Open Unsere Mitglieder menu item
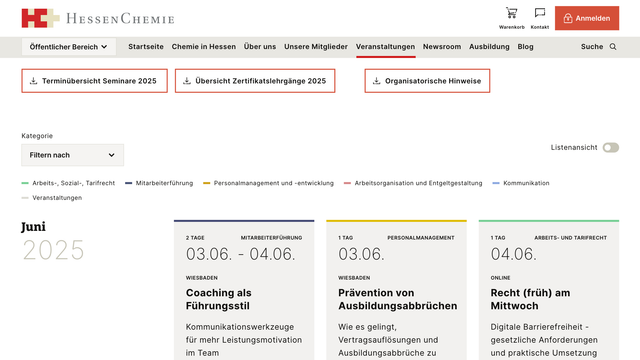 coord(316,47)
